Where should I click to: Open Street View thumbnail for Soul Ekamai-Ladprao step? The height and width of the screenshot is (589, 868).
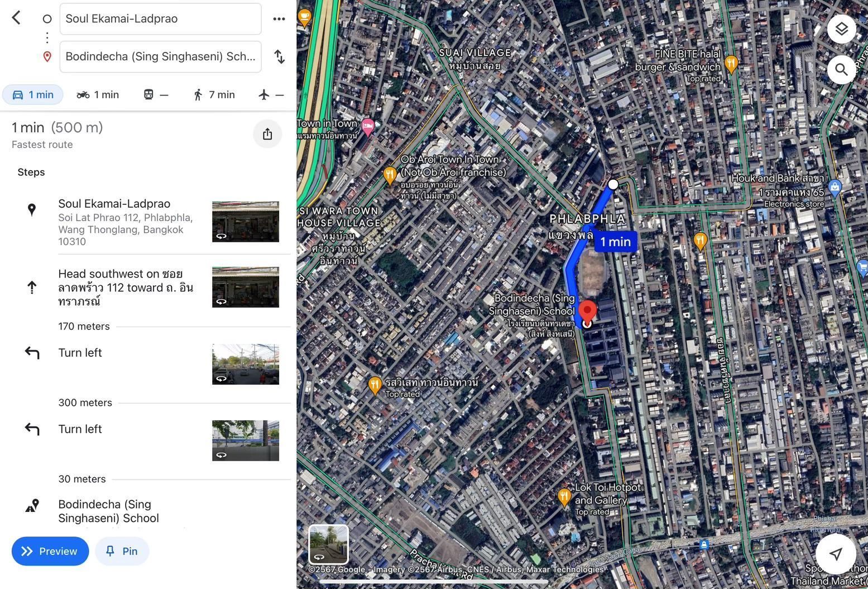click(x=246, y=222)
